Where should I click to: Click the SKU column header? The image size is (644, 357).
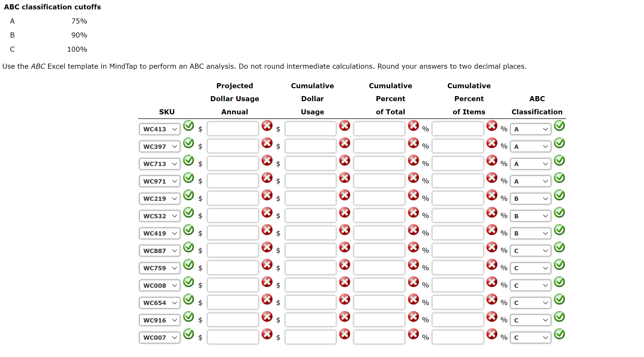coord(167,112)
